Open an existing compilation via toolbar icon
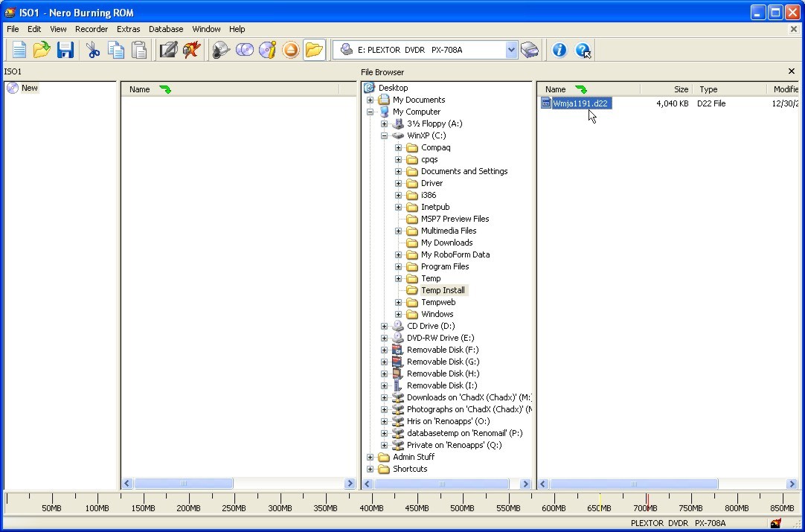Image resolution: width=805 pixels, height=532 pixels. coord(42,50)
